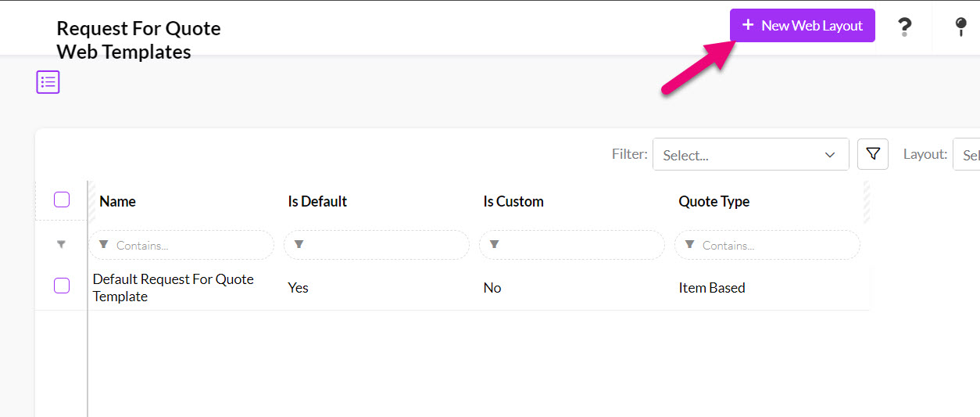Click the filter icon in Is Custom column

494,245
